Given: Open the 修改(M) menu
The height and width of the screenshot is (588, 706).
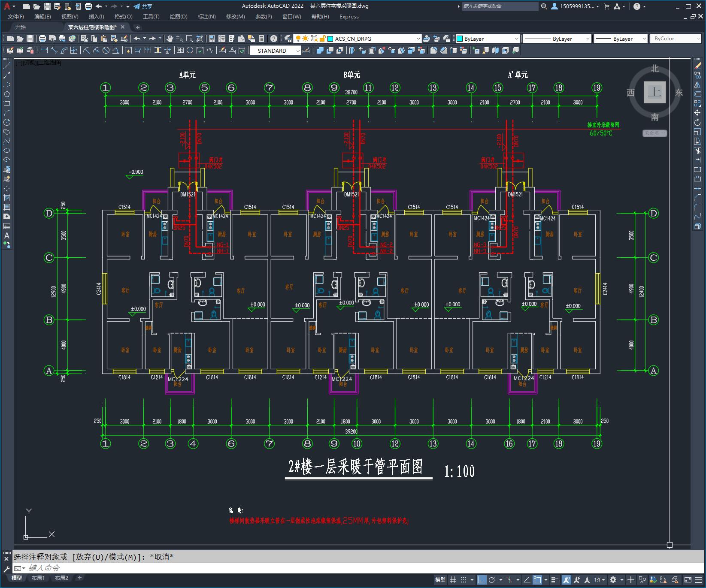Looking at the screenshot, I should tap(235, 17).
